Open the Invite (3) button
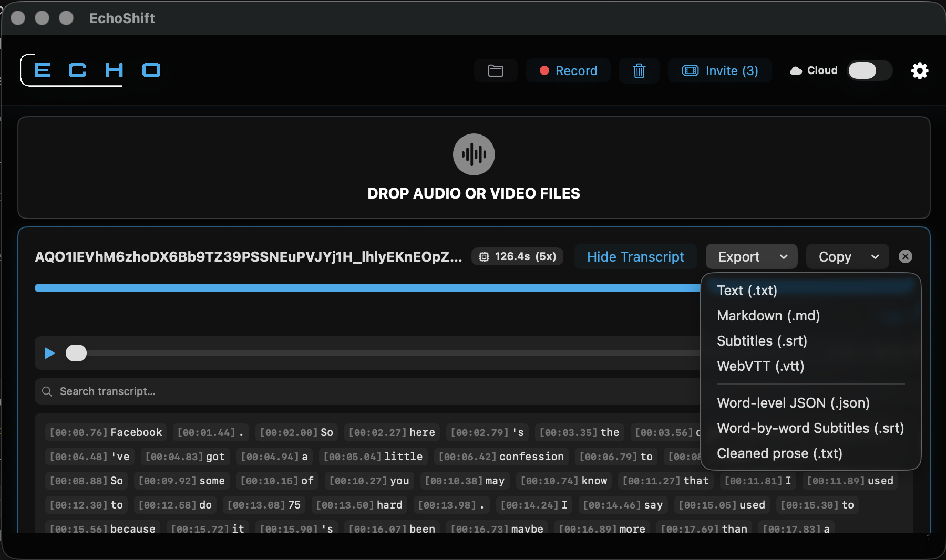The width and height of the screenshot is (946, 560). 720,70
